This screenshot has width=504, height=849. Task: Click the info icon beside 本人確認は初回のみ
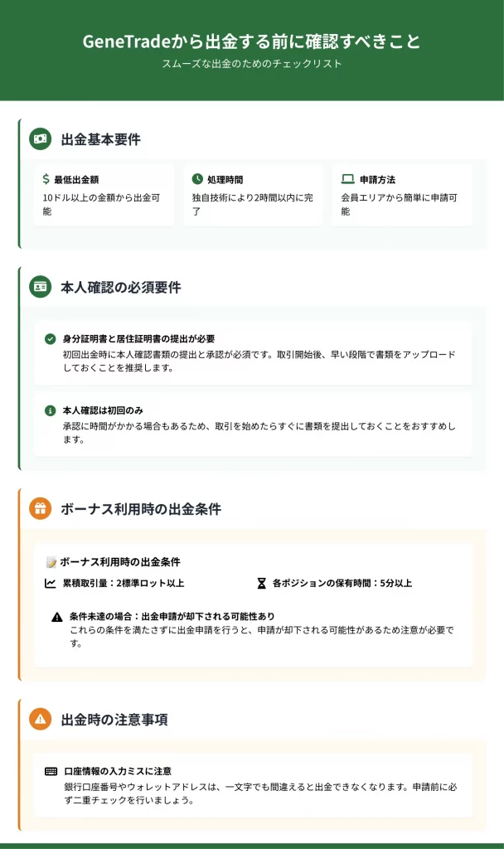[51, 410]
